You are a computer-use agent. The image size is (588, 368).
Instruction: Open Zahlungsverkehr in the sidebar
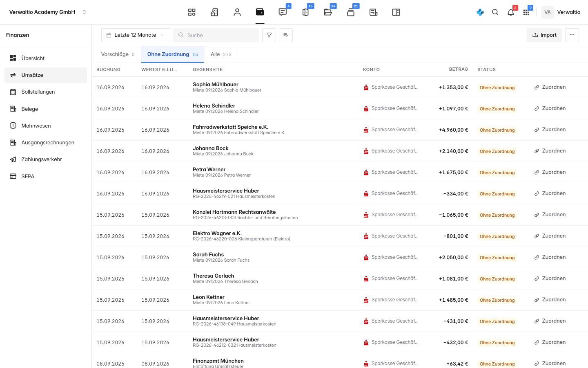pyautogui.click(x=46, y=159)
